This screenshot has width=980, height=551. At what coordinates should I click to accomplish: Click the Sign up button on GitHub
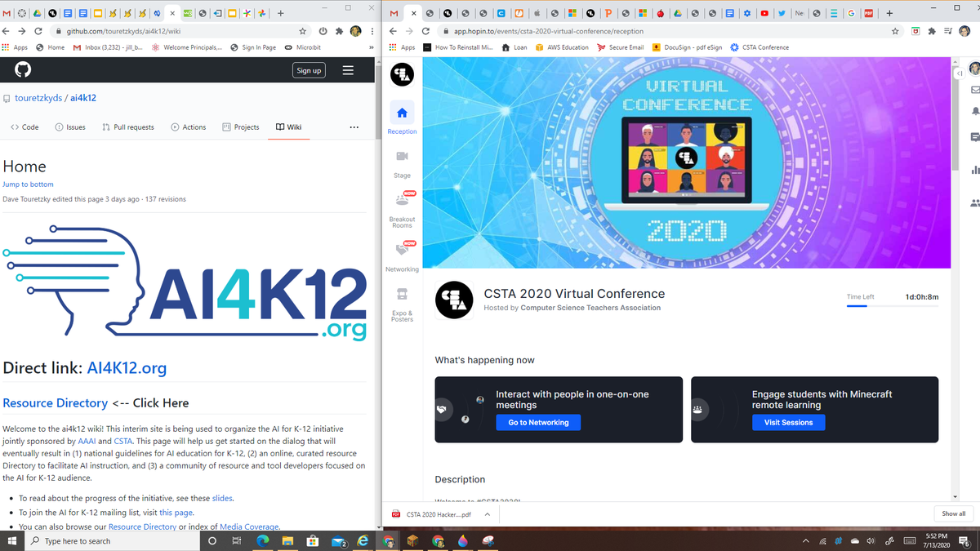coord(309,70)
